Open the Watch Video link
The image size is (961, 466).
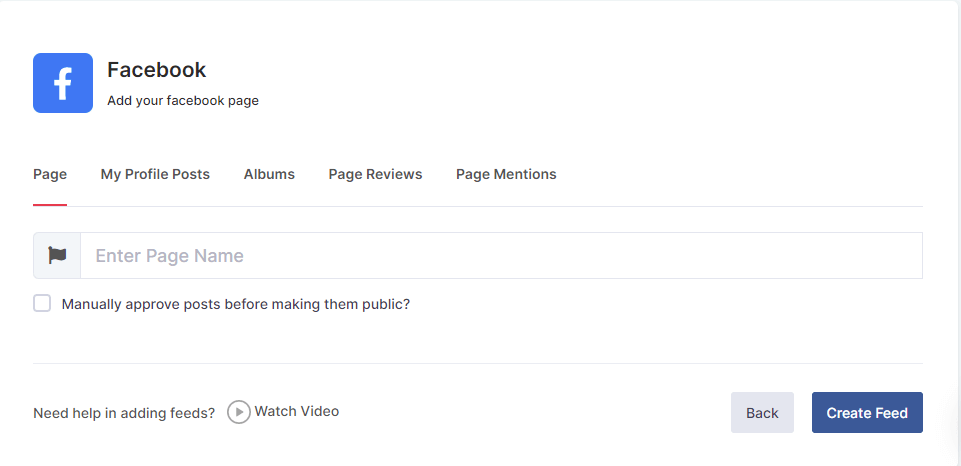[297, 411]
